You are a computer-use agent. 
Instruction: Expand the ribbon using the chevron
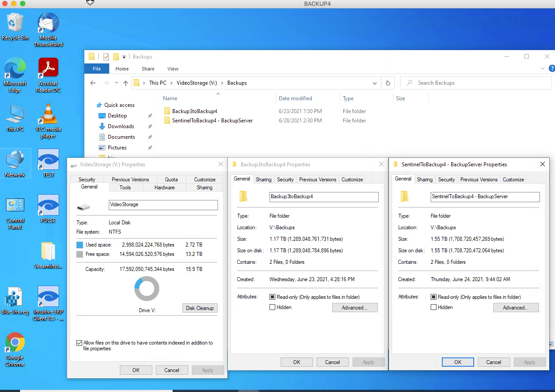coord(542,68)
